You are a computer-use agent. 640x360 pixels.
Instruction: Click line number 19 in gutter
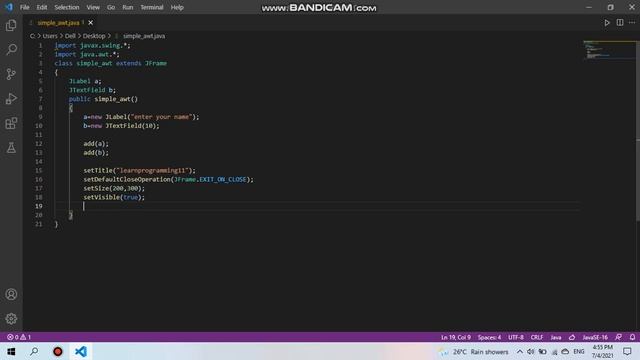(x=38, y=206)
